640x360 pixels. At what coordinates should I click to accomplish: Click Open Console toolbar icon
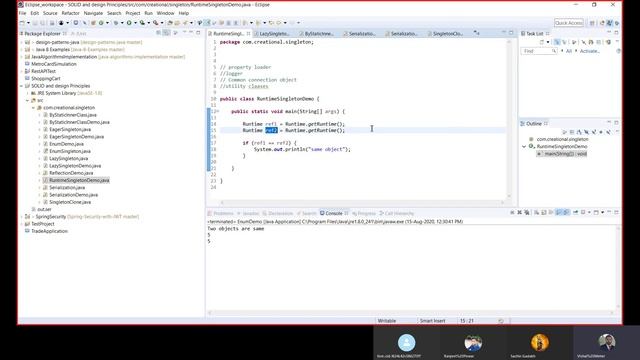[x=596, y=213]
